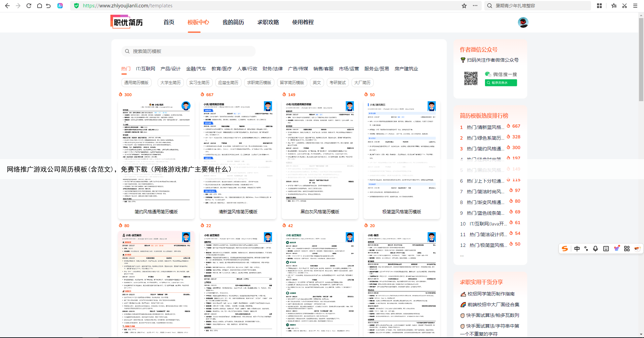Open the browser hamburger main menu
Viewport: 644px width, 338px height.
pos(635,6)
